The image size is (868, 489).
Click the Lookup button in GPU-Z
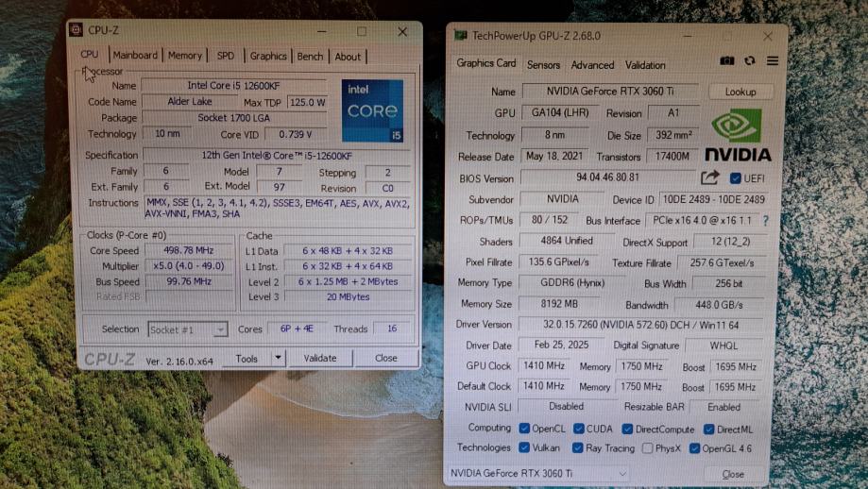click(x=740, y=92)
